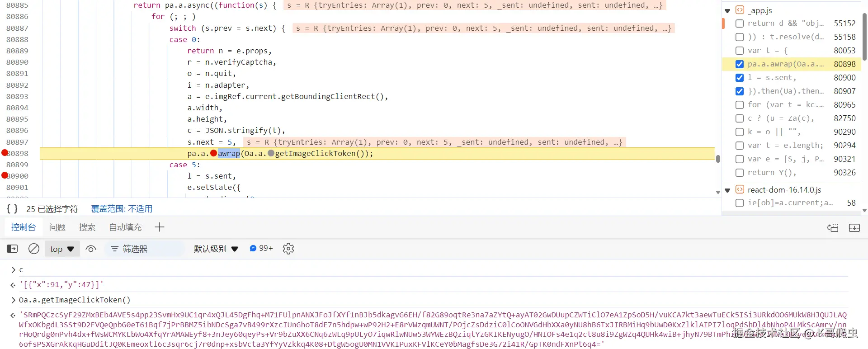Viewport: 868px width, 349px height.
Task: Enable breakpoint return d && at 55152
Action: (740, 24)
